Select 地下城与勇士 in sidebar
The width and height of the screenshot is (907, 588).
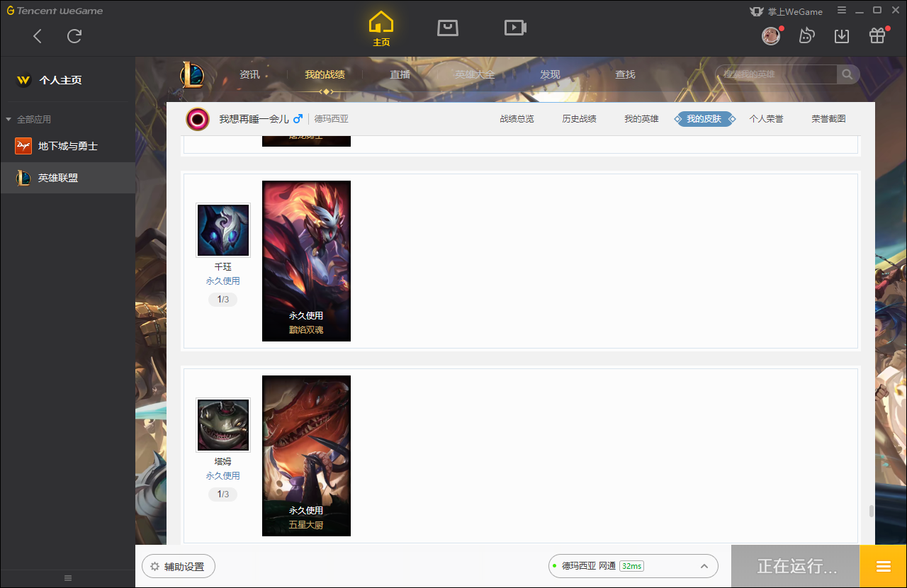[67, 146]
